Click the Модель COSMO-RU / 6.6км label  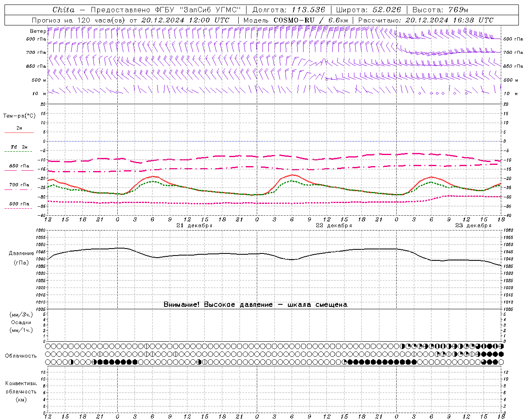296,20
